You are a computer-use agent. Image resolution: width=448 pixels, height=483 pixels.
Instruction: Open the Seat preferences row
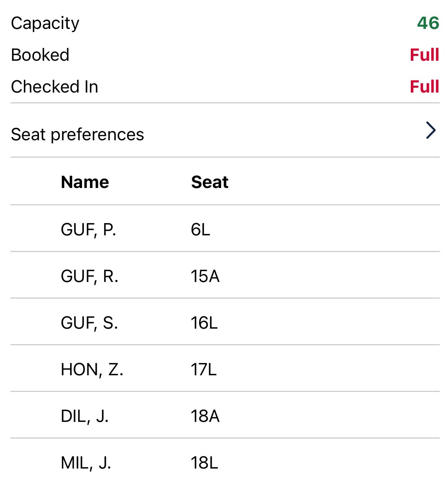click(78, 134)
